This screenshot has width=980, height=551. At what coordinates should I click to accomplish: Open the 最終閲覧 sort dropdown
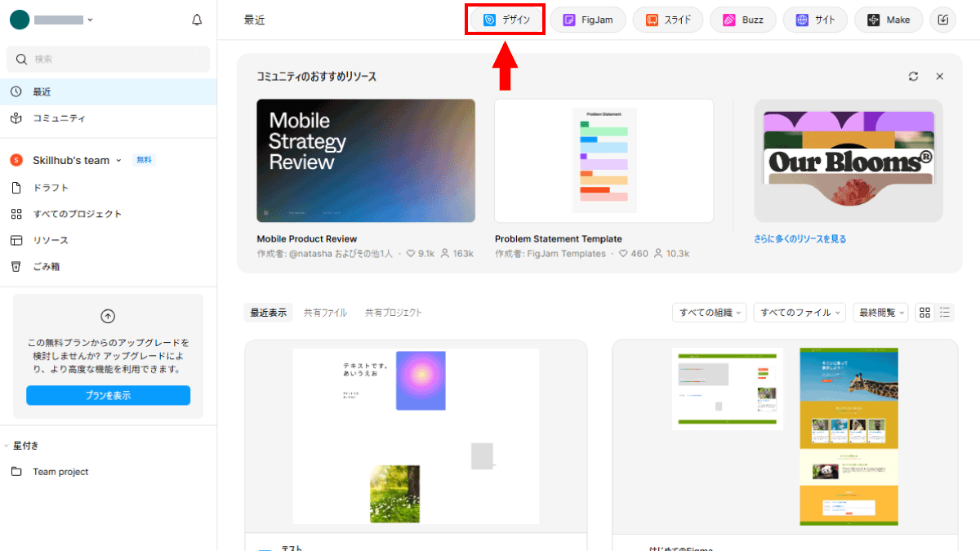click(x=880, y=313)
